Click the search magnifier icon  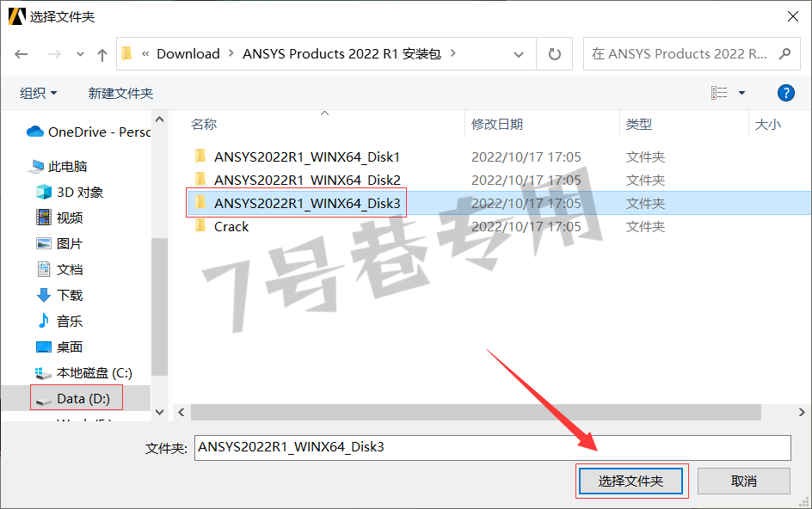pyautogui.click(x=785, y=54)
